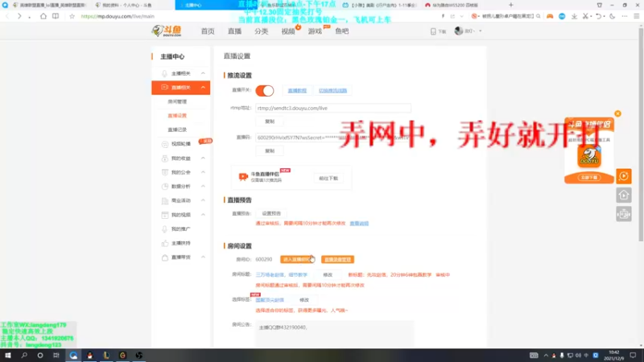Click the Douyu fish logo
This screenshot has height=362, width=644.
(167, 31)
